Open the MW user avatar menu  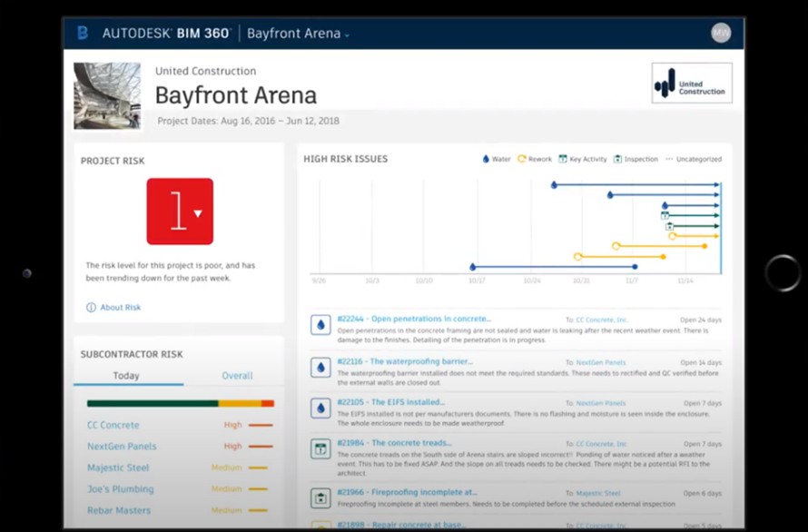(x=721, y=33)
